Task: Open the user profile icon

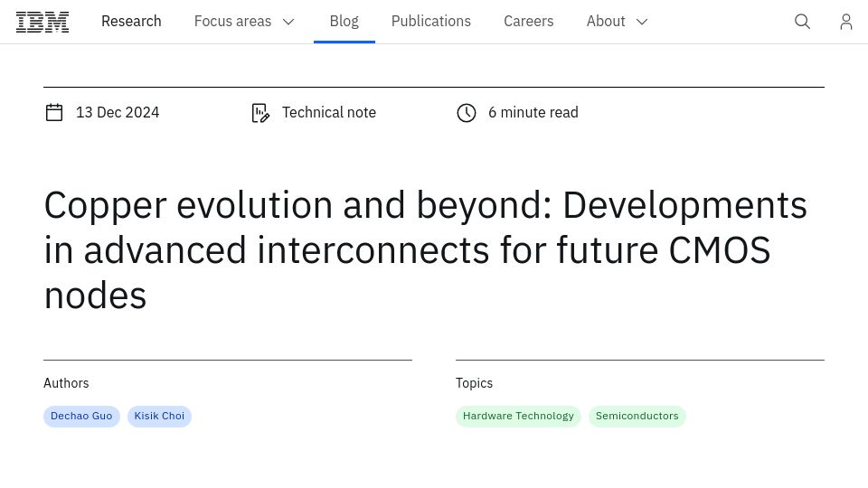Action: (x=846, y=22)
